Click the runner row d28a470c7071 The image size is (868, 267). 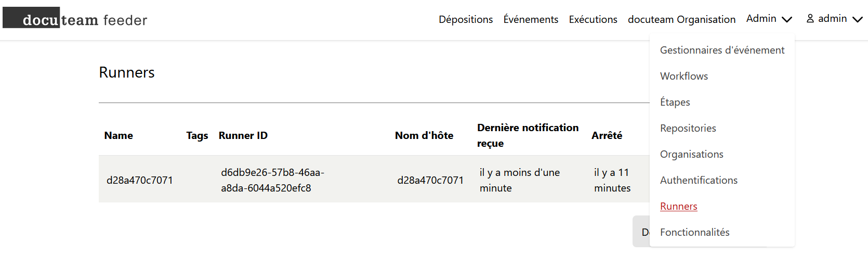374,179
